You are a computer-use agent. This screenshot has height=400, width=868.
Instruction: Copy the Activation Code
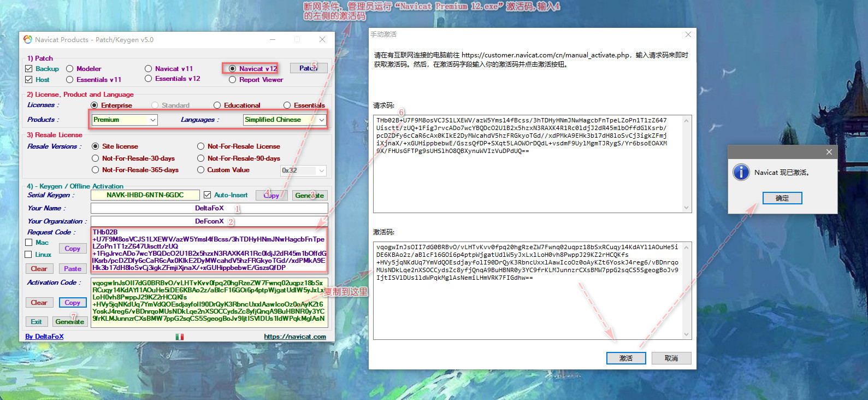(73, 302)
